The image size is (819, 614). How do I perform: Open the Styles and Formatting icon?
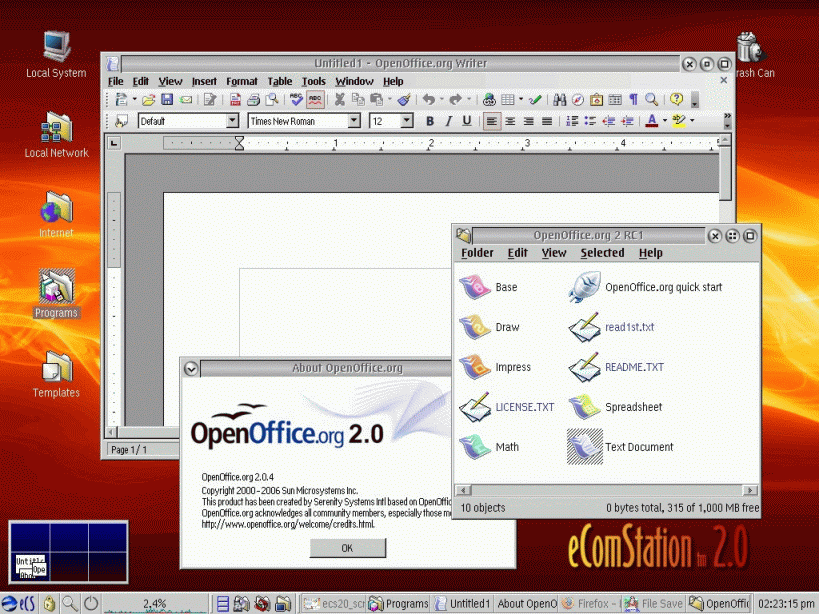[121, 121]
